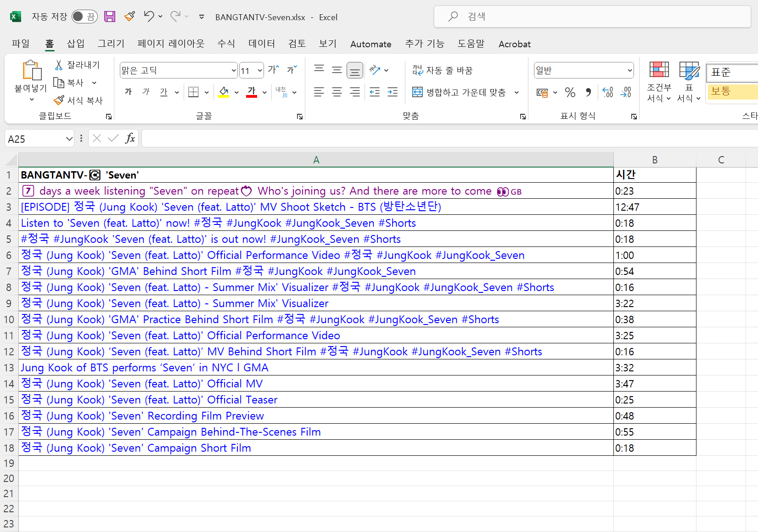Click the Save icon in title bar
758x532 pixels.
[x=110, y=17]
